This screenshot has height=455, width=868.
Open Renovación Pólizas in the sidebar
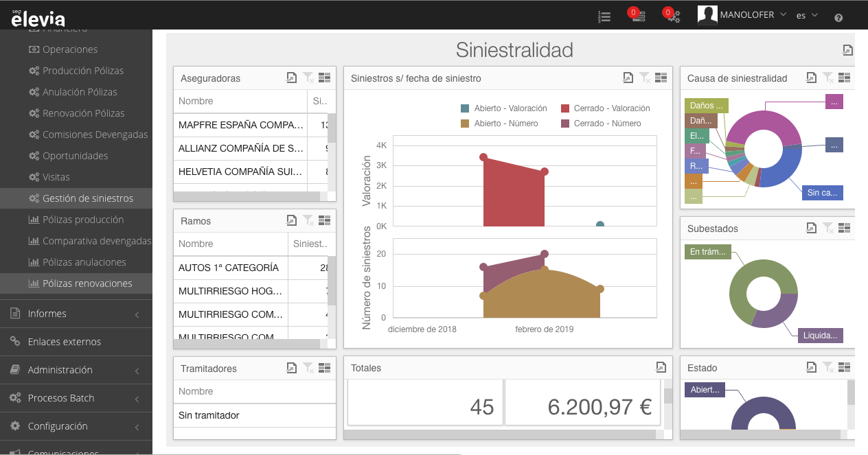pos(76,113)
